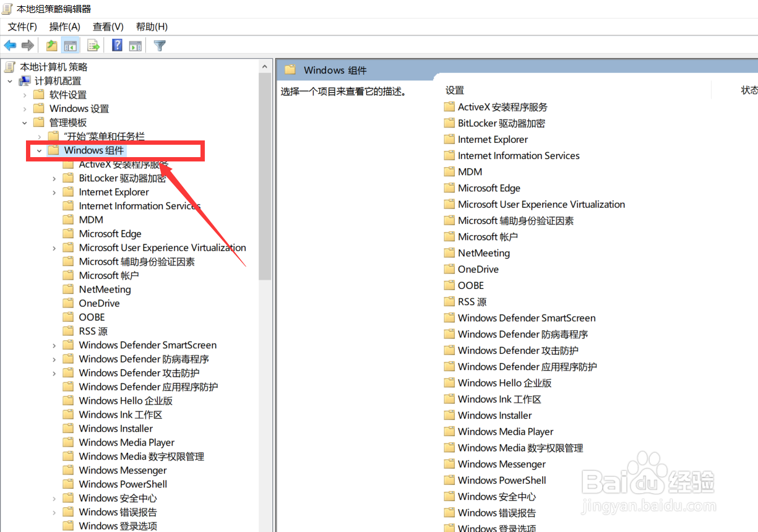Collapse the 管理模板 tree node
This screenshot has height=532, width=758.
coord(25,122)
